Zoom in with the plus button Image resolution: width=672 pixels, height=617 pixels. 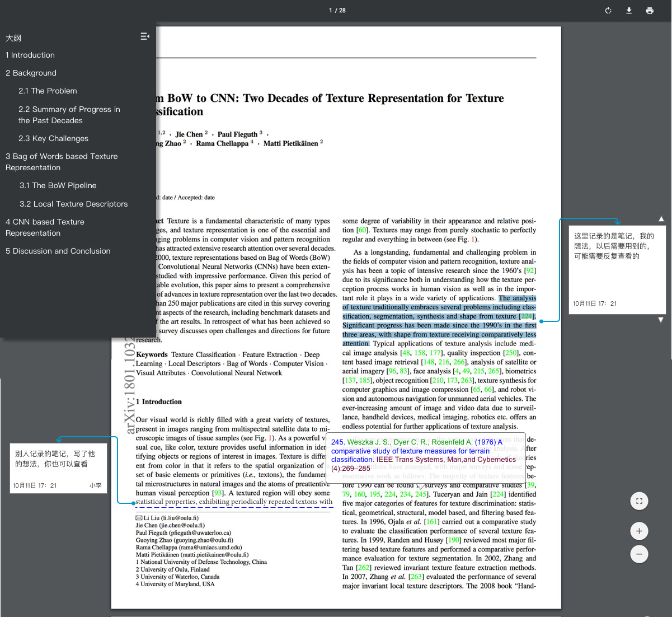pyautogui.click(x=639, y=531)
